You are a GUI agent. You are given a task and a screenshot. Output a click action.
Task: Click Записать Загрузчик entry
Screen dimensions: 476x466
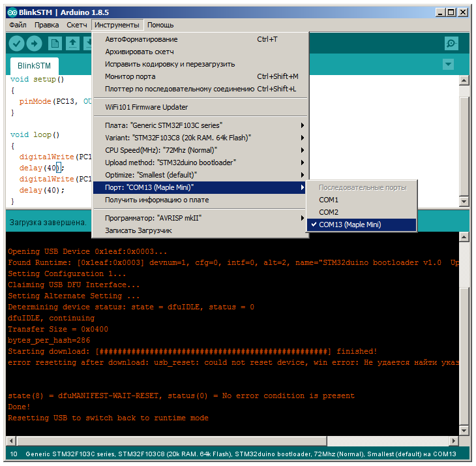click(200, 231)
